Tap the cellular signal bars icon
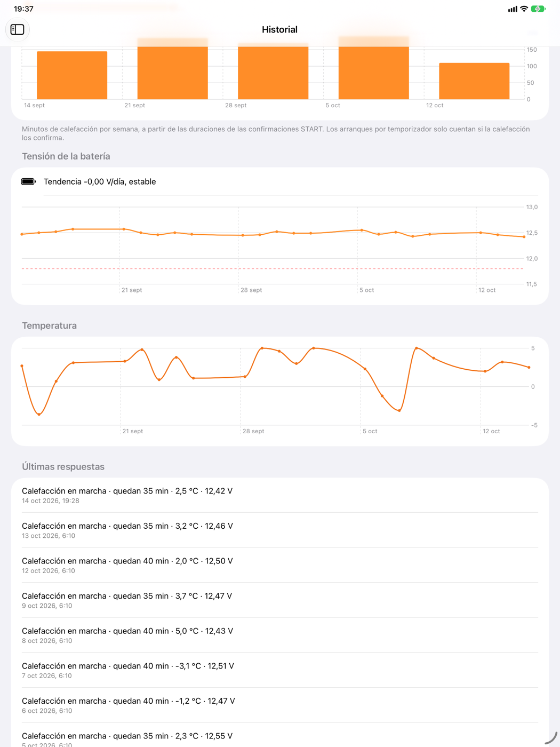Image resolution: width=560 pixels, height=747 pixels. (x=513, y=9)
